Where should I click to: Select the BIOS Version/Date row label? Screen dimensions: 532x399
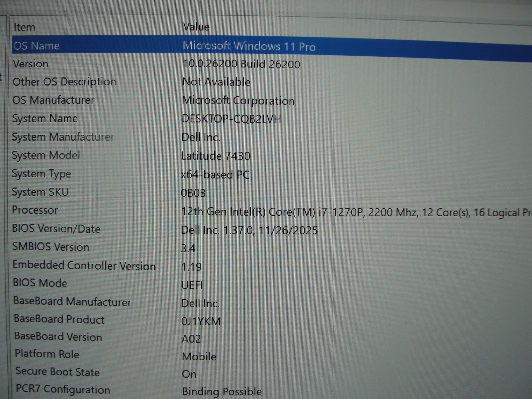[x=56, y=229]
